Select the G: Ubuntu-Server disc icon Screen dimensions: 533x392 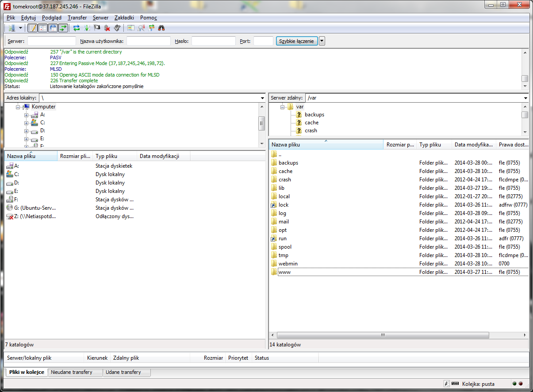(10, 208)
